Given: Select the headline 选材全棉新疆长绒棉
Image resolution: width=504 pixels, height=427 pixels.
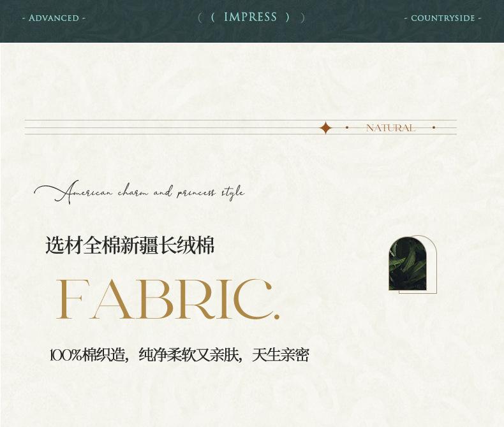Looking at the screenshot, I should click(x=130, y=245).
